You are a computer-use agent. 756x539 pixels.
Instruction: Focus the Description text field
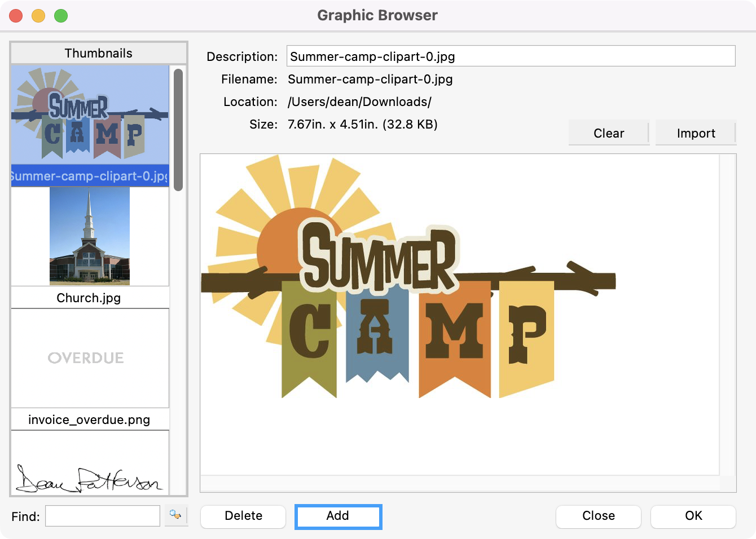(x=511, y=56)
